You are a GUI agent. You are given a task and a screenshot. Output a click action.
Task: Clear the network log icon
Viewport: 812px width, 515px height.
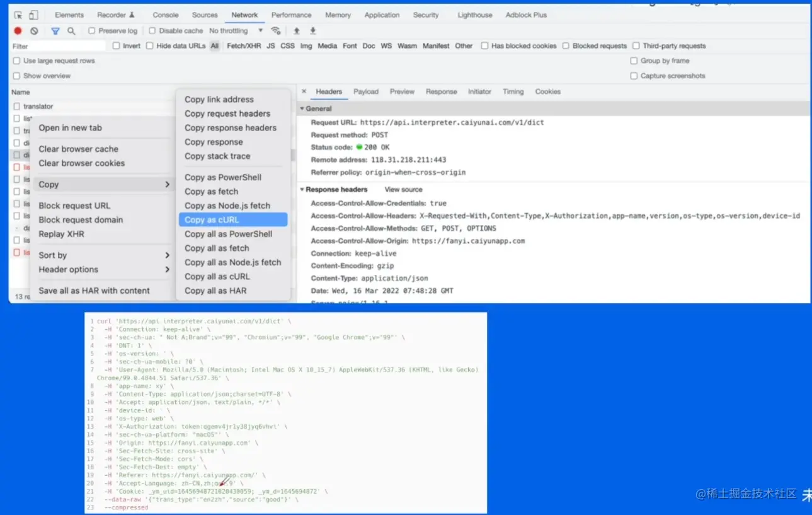pyautogui.click(x=34, y=31)
